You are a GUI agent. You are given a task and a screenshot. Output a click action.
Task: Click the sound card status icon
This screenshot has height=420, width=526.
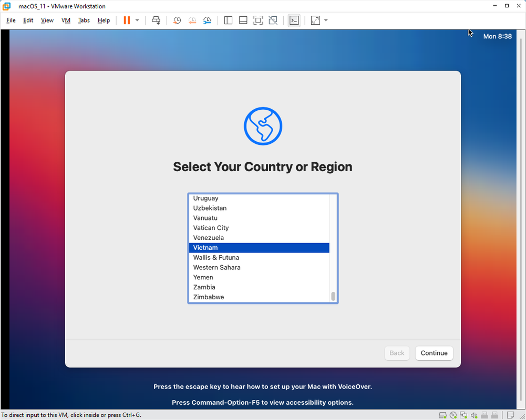click(x=473, y=415)
